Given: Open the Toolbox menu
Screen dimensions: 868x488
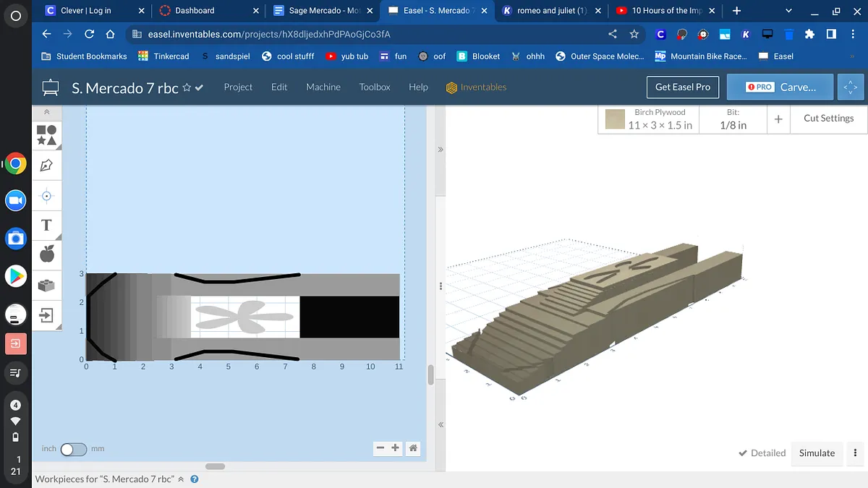Looking at the screenshot, I should point(375,87).
